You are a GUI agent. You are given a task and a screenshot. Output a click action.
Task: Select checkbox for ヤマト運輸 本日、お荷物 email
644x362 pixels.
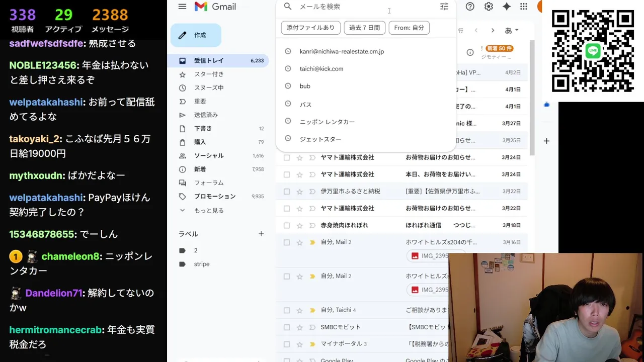pos(287,174)
